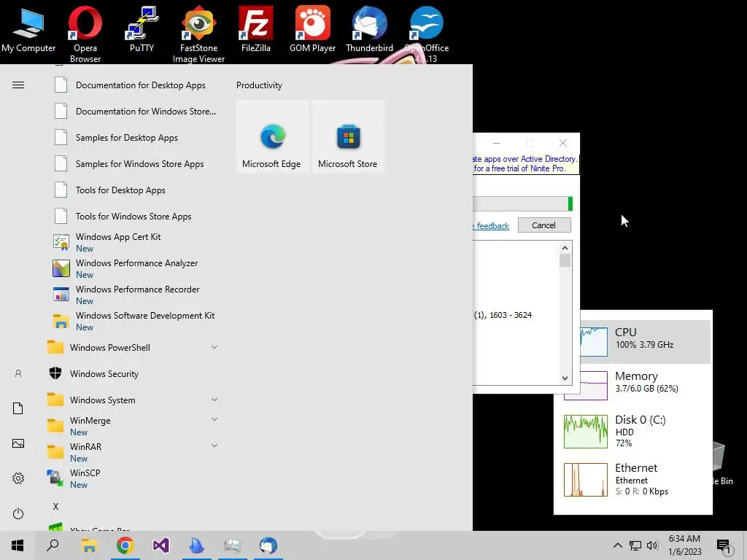Click the feedback link in Ninite

click(492, 226)
